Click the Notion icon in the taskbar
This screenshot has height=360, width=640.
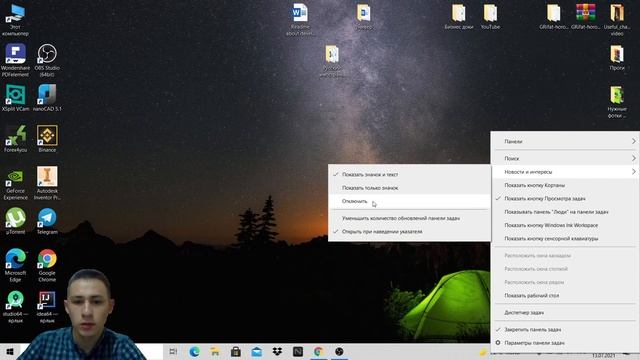[298, 351]
